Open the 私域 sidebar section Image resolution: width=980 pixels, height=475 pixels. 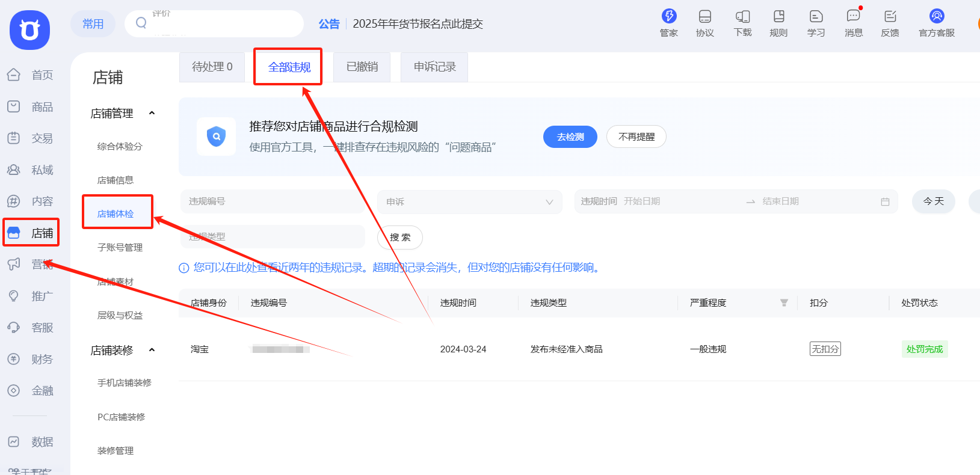[30, 170]
